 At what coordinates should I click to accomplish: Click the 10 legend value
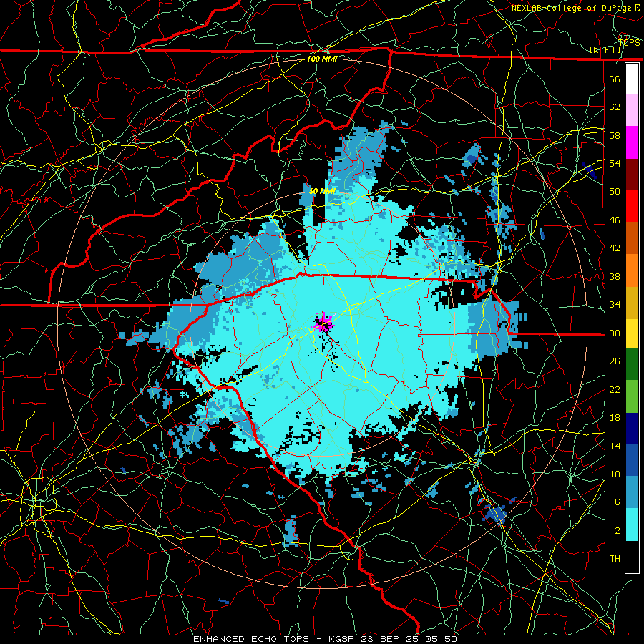pos(615,474)
